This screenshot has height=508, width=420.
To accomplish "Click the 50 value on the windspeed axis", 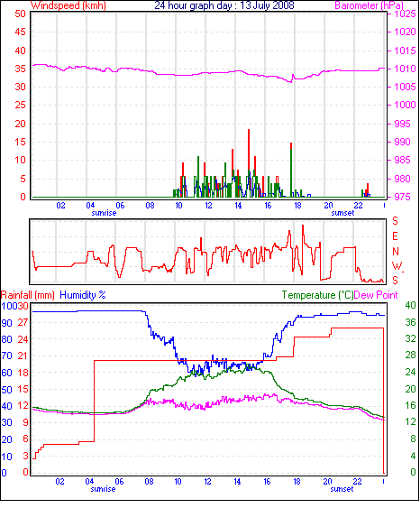I will pos(20,14).
